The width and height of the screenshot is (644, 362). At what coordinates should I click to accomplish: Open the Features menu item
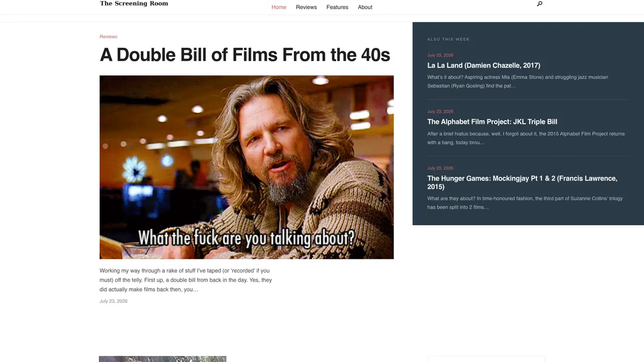pos(337,7)
